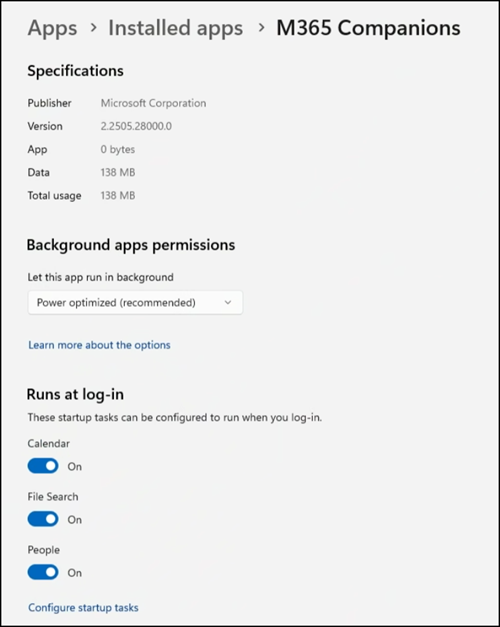This screenshot has height=627, width=500.
Task: Click the Background apps permissions heading
Action: point(131,245)
